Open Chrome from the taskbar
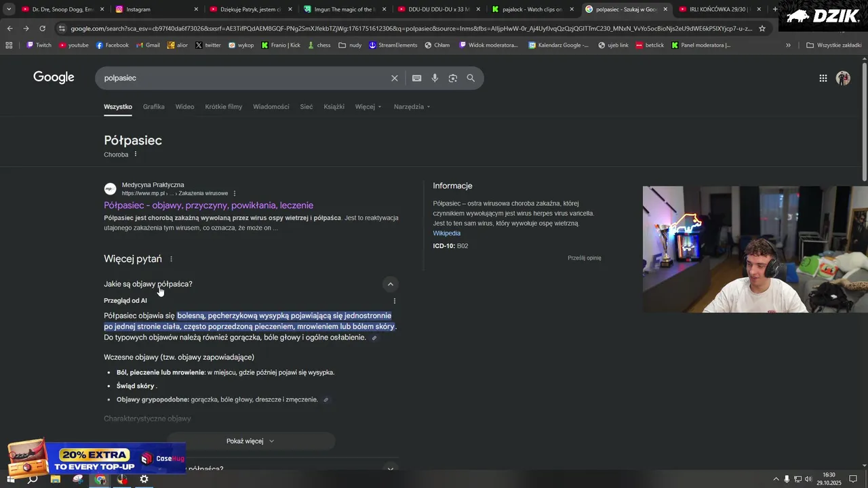This screenshot has height=488, width=868. (100, 479)
